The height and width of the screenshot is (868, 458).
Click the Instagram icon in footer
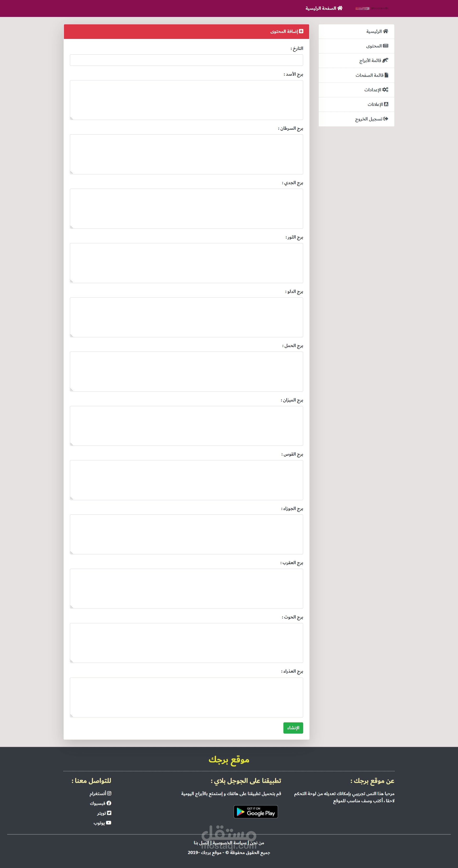109,793
